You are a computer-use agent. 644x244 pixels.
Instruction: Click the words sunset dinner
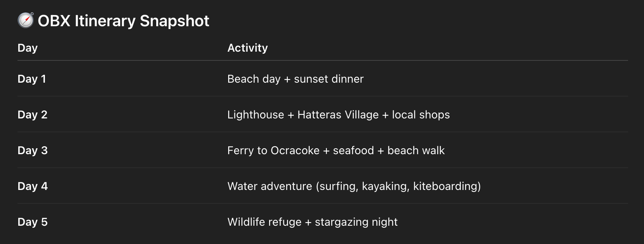pos(328,79)
